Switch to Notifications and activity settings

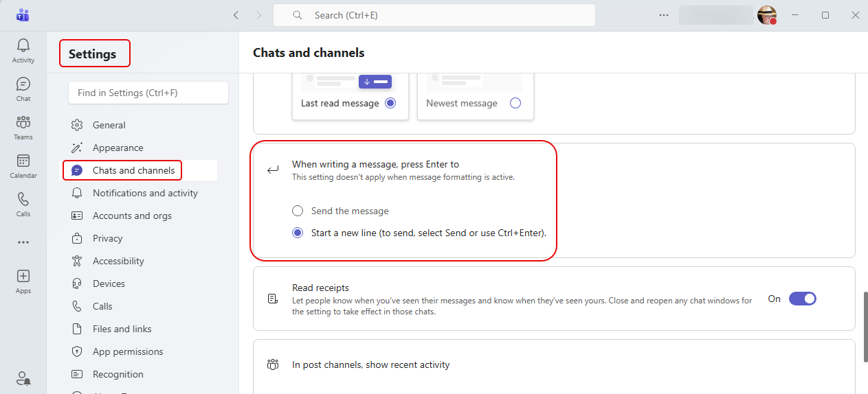(145, 193)
